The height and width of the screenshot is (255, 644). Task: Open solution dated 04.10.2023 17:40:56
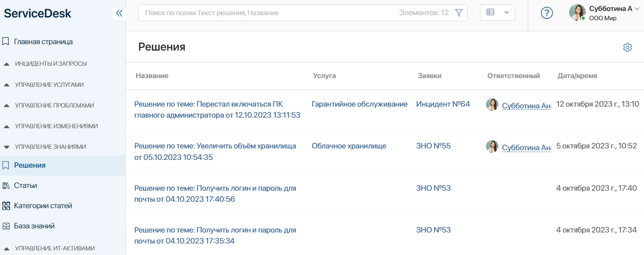click(215, 194)
